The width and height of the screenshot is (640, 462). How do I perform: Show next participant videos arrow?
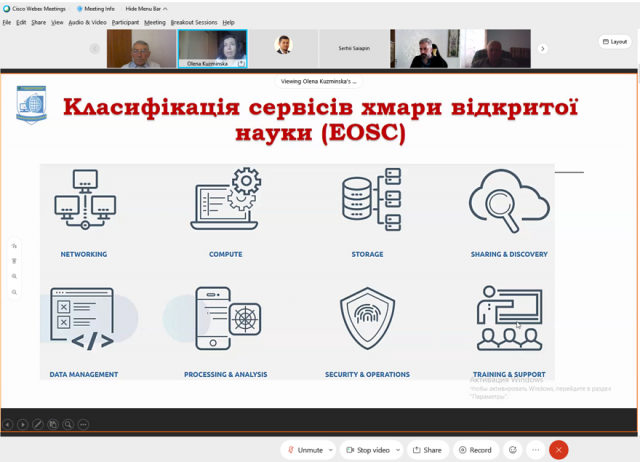(x=542, y=49)
